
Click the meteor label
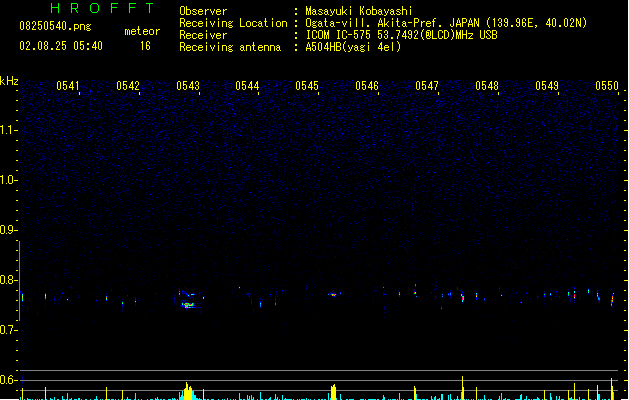[x=142, y=31]
